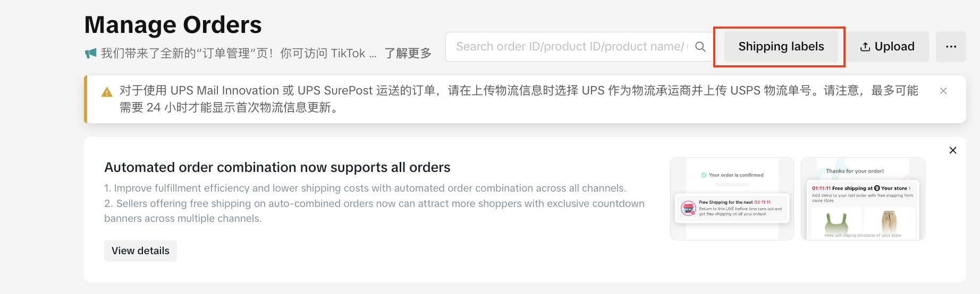
Task: Open the three-dot more options menu
Action: click(x=951, y=47)
